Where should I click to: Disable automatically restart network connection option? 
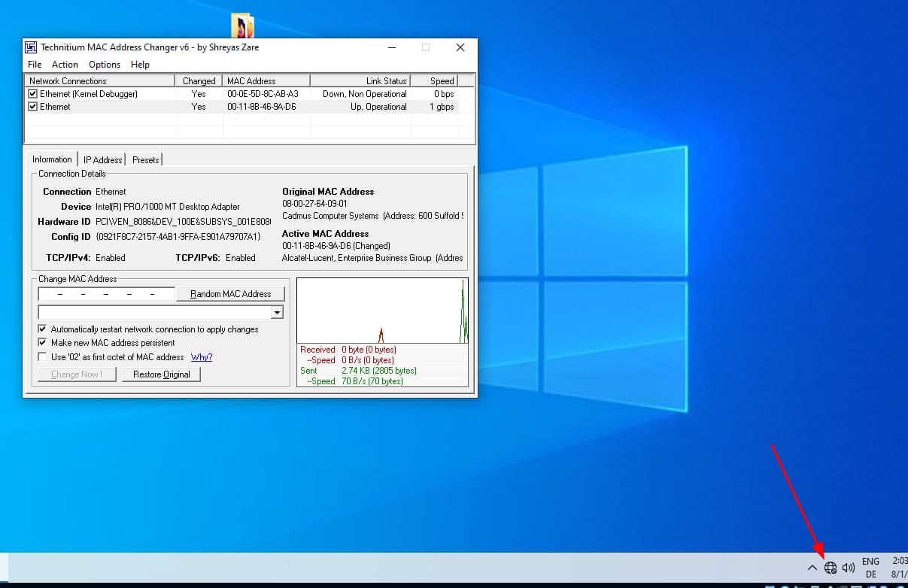[42, 329]
